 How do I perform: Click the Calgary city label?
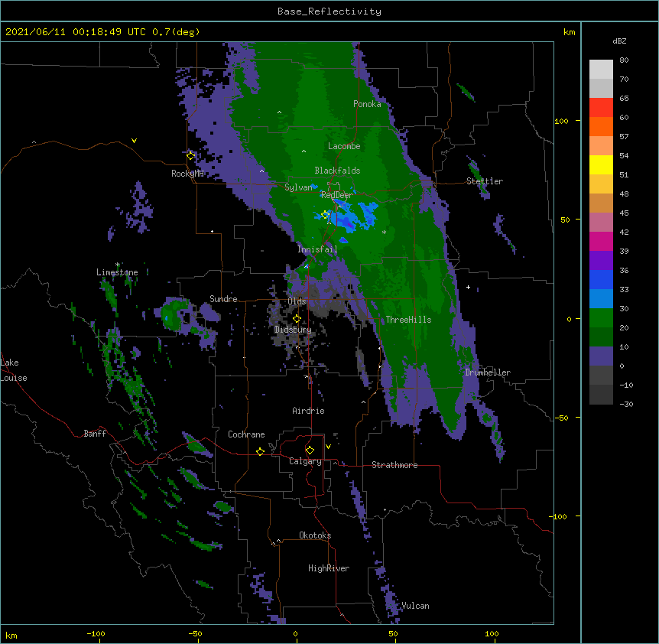[305, 461]
